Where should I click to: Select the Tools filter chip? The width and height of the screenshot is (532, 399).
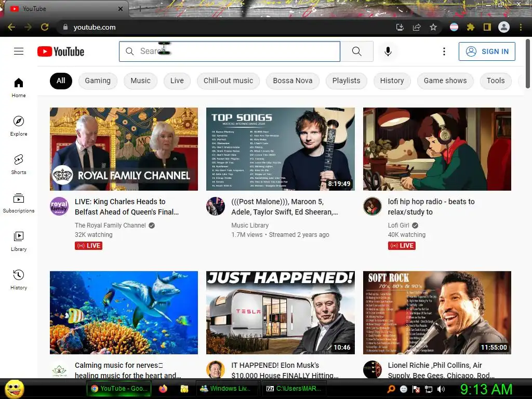(496, 81)
